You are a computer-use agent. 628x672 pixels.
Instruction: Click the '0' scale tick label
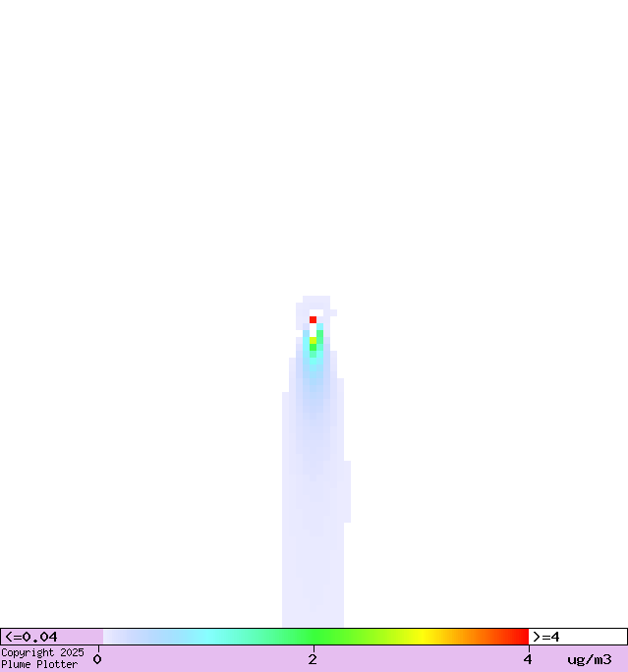tap(97, 659)
